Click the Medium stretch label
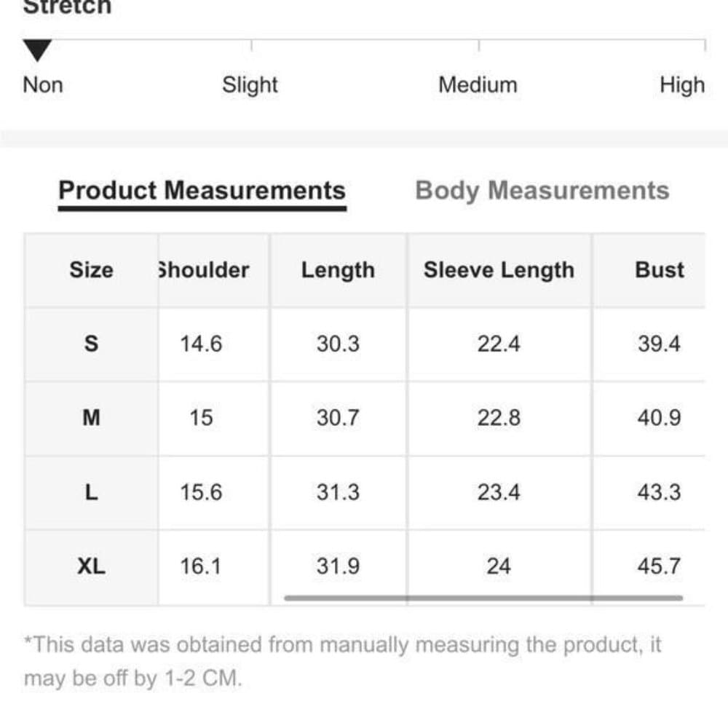Viewport: 728px width, 728px height. (x=478, y=85)
